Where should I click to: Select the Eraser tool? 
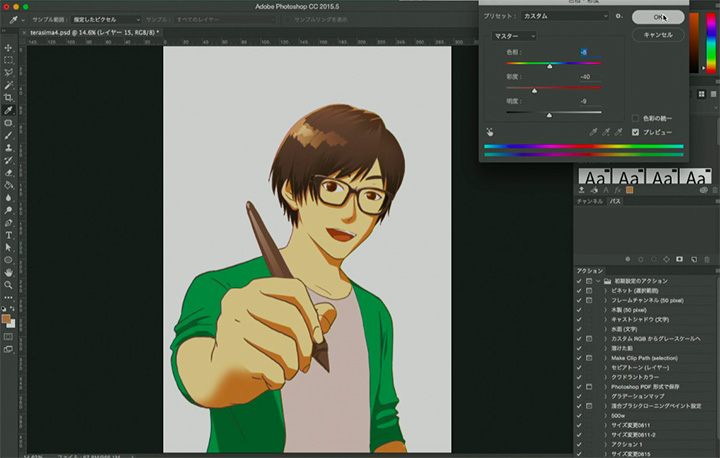tap(8, 173)
